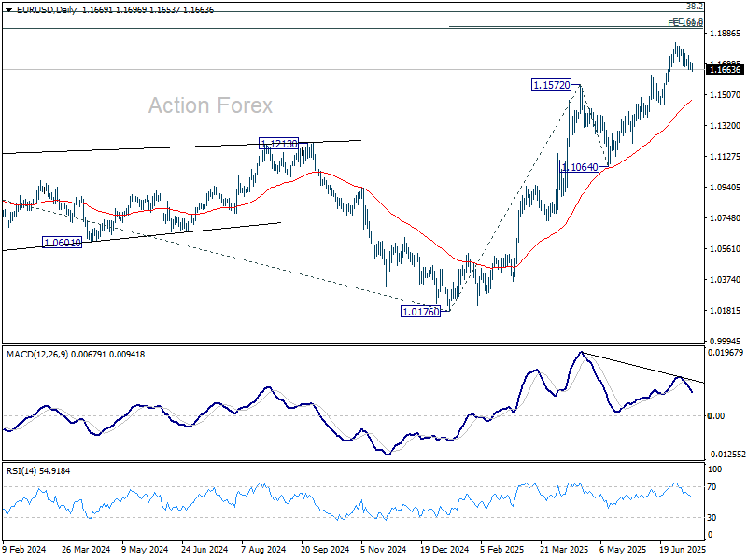Screen dimensions: 747x560
Task: Click the 19 Jun 2025 date label
Action: [682, 550]
